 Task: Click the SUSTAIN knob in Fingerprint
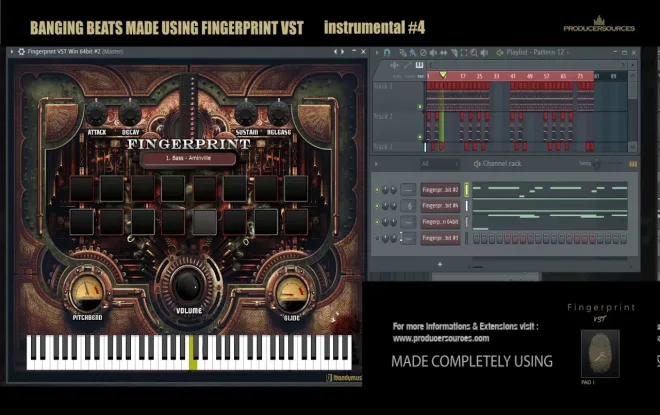coord(246,113)
